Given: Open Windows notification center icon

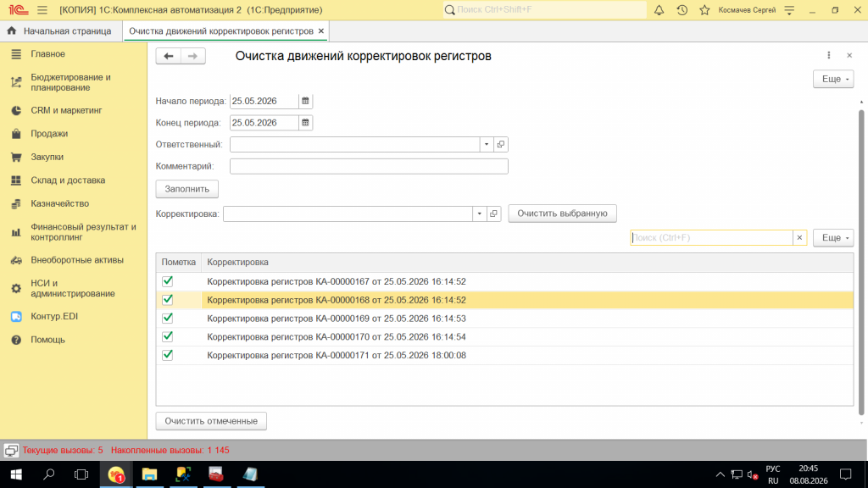Looking at the screenshot, I should 845,474.
